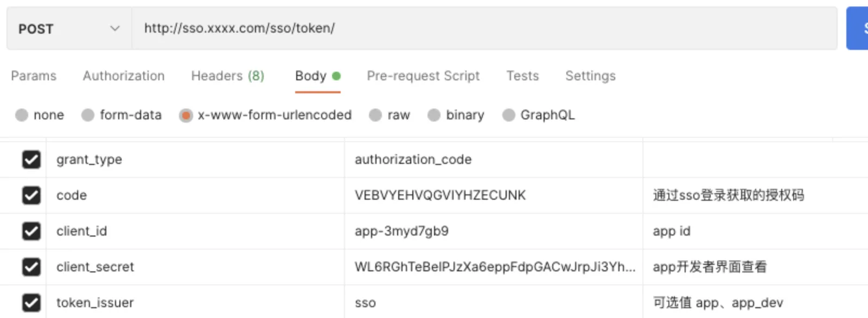Open the POST method dropdown
This screenshot has width=868, height=318.
coord(68,28)
